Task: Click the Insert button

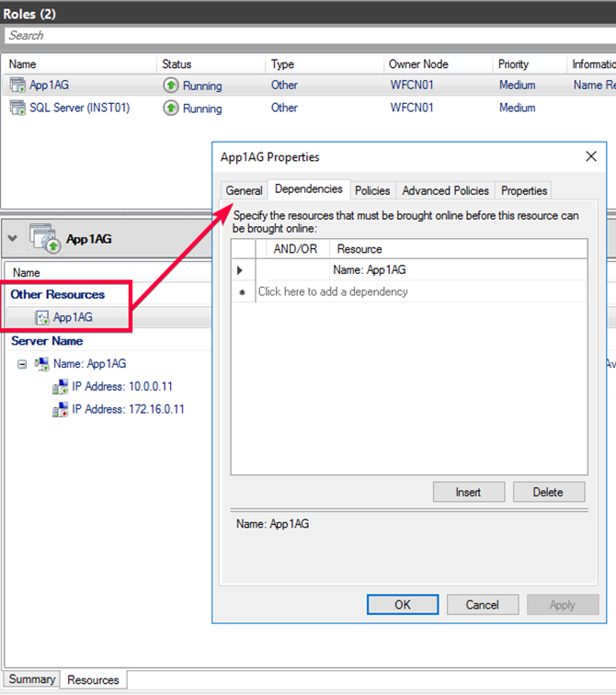Action: pyautogui.click(x=468, y=492)
